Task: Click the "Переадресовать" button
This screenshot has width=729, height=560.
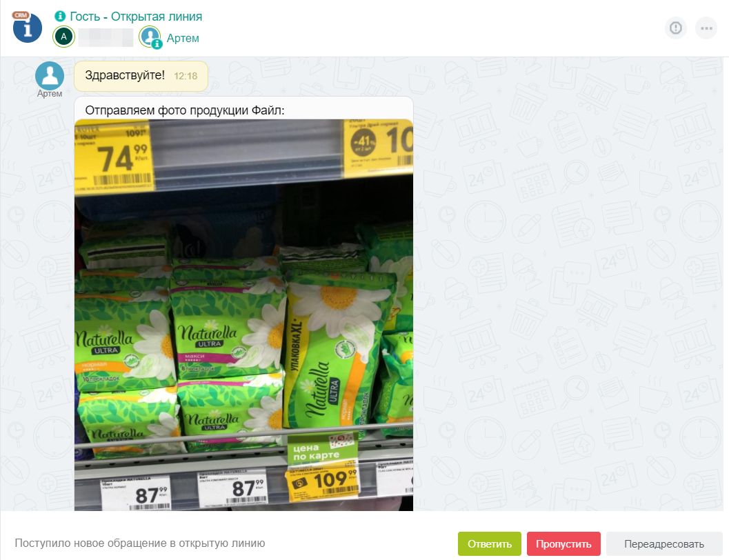Action: [x=664, y=543]
